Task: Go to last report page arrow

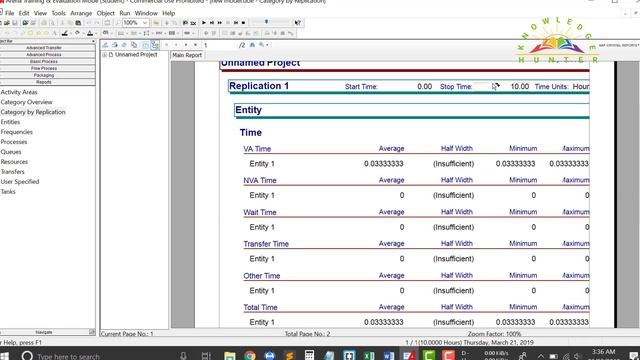Action: point(196,45)
